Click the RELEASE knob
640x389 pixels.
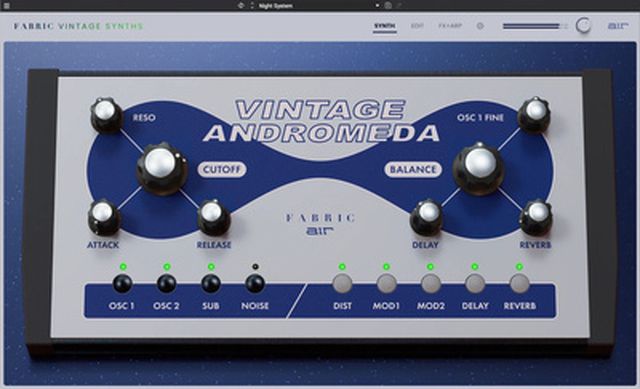click(x=213, y=216)
